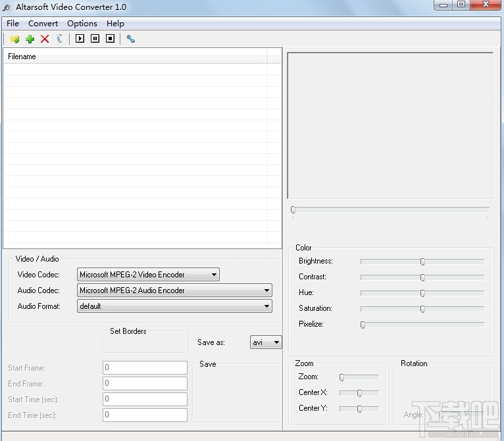Viewport: 504px width, 441px height.
Task: Click the Start Time (sec) input field
Action: [145, 399]
